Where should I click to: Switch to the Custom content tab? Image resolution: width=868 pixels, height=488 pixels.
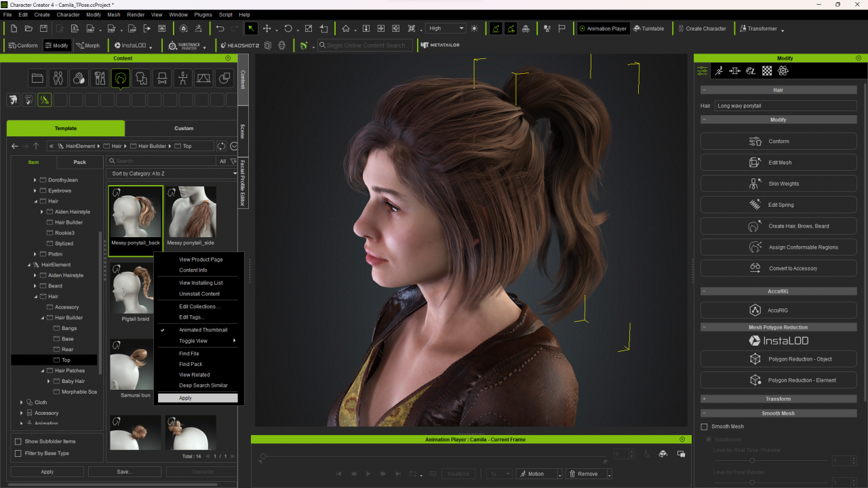point(183,128)
